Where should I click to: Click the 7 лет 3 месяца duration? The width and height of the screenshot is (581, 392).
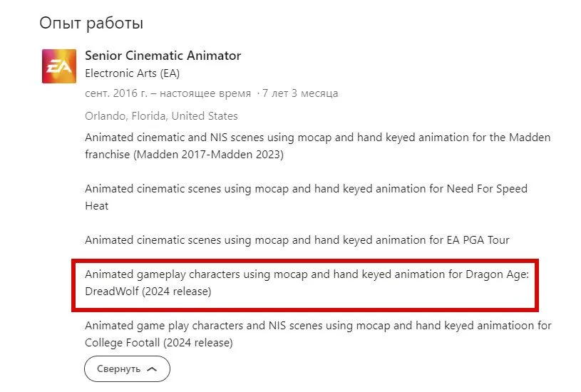pyautogui.click(x=300, y=93)
